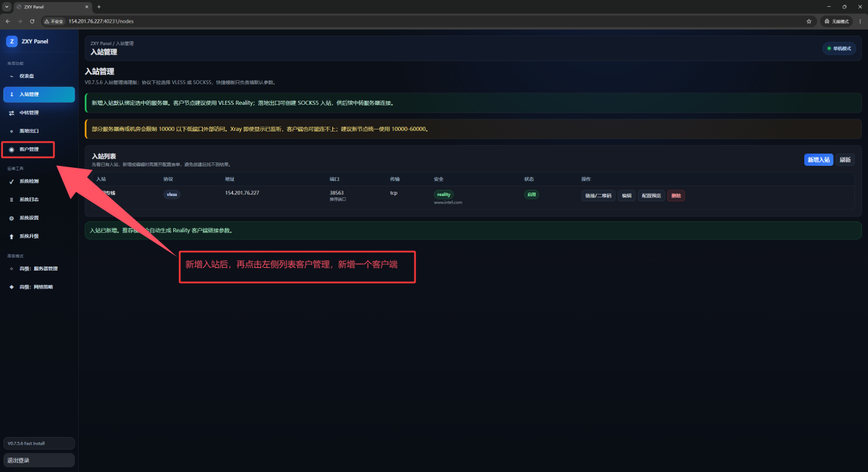This screenshot has width=868, height=472.
Task: Click 配置预览 config preview button
Action: [651, 195]
